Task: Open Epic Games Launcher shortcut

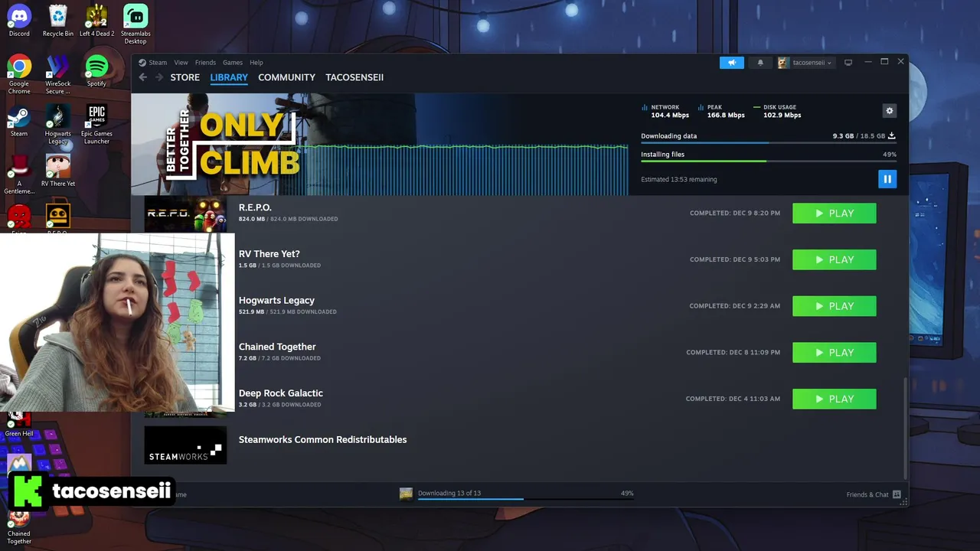Action: (96, 124)
